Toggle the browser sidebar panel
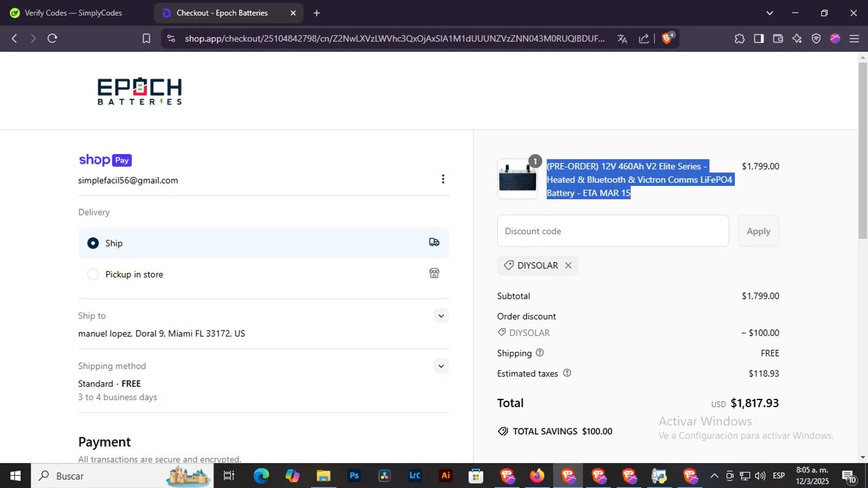Image resolution: width=868 pixels, height=488 pixels. pyautogui.click(x=759, y=38)
